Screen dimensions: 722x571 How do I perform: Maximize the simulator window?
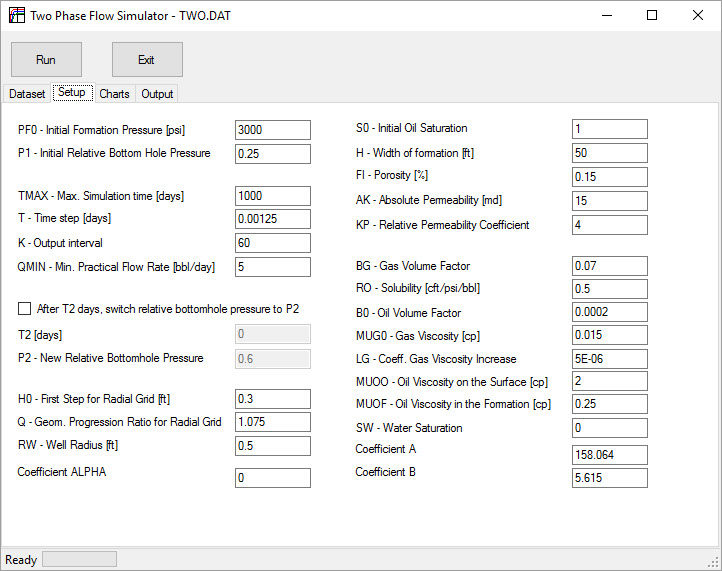[x=651, y=15]
